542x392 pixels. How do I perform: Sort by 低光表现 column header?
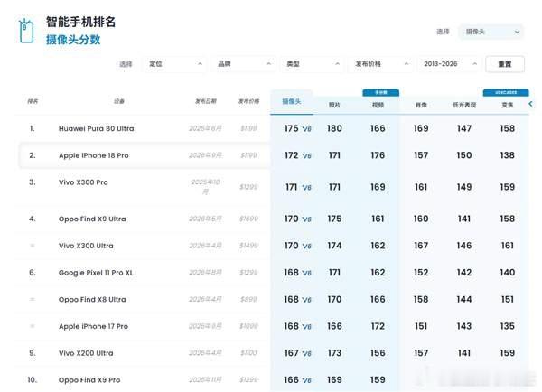(x=464, y=105)
